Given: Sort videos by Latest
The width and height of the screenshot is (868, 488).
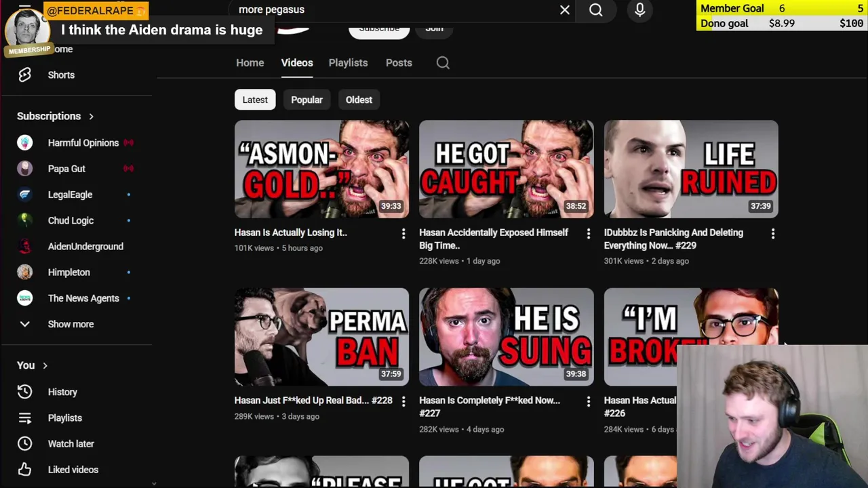Looking at the screenshot, I should coord(255,100).
